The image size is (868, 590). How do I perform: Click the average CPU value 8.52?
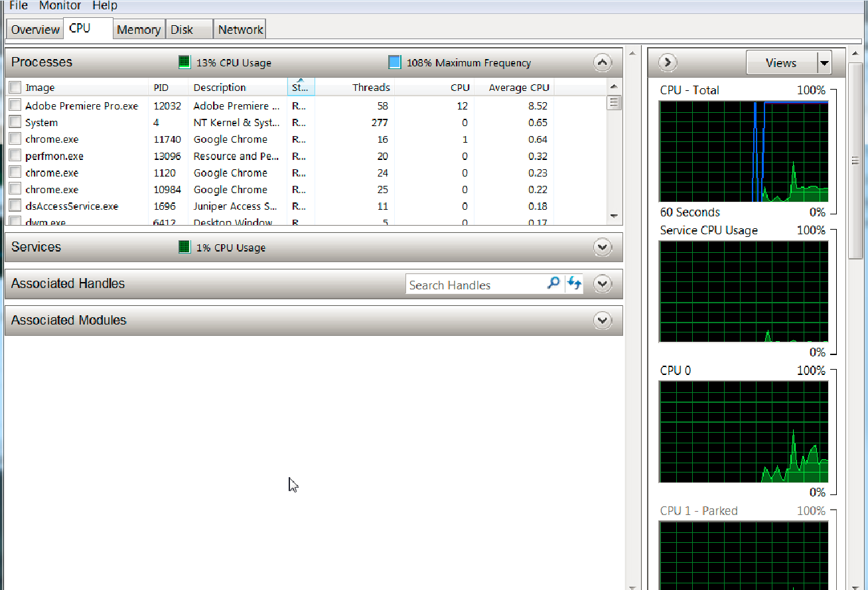tap(538, 106)
